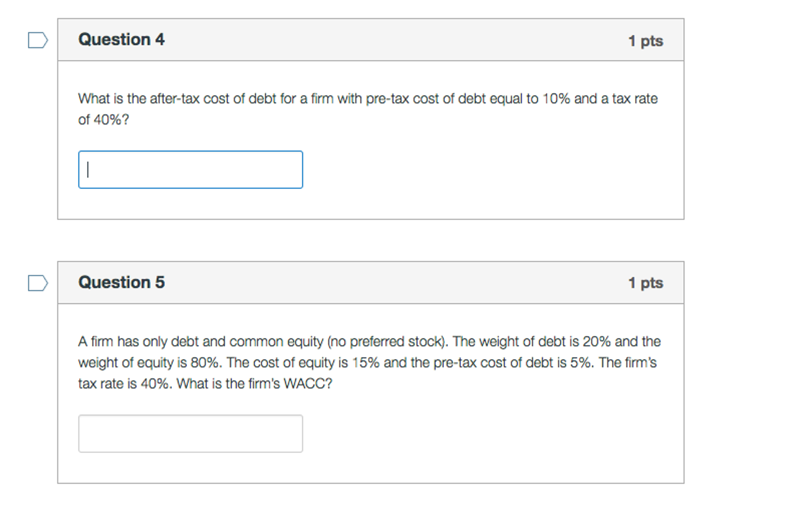
Task: Click into the Question 5 answer box
Action: (190, 434)
